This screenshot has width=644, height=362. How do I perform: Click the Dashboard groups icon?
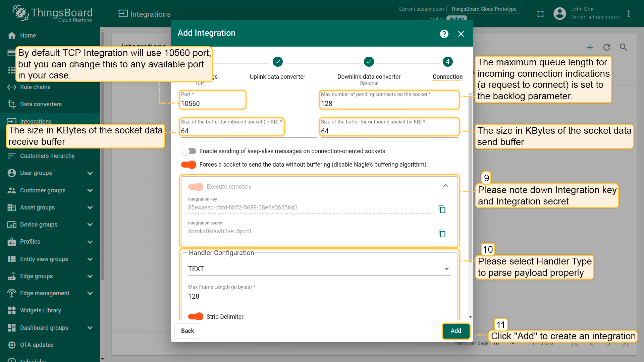tap(12, 328)
